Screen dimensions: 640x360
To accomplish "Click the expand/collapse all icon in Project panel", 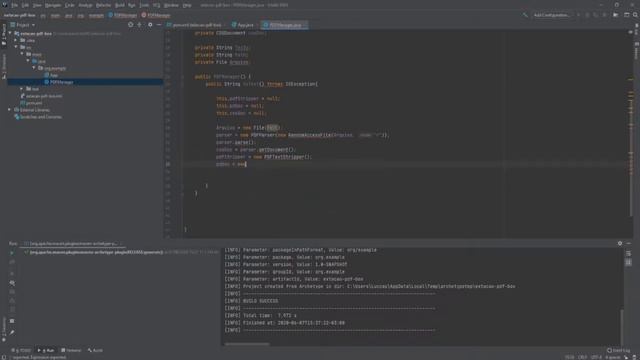I will [x=140, y=25].
